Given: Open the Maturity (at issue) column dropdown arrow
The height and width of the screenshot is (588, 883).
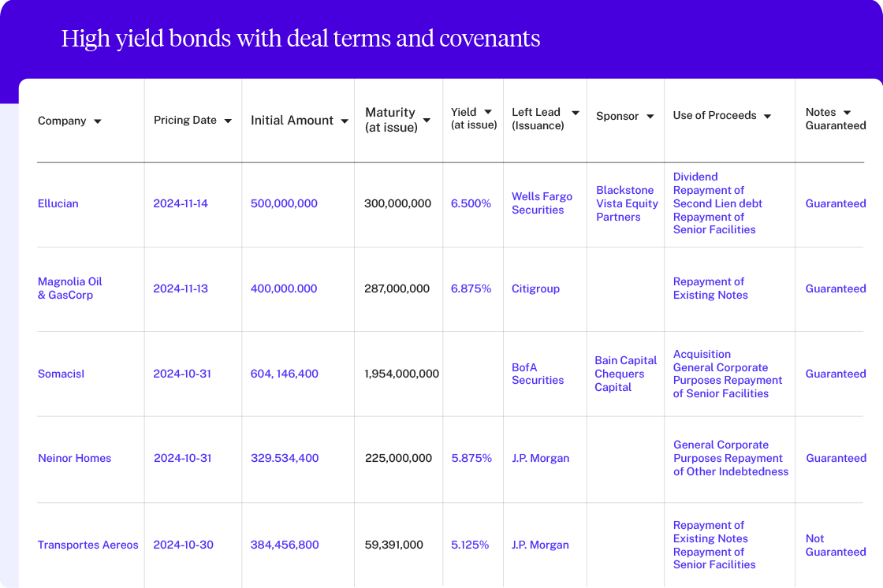Looking at the screenshot, I should click(x=427, y=121).
